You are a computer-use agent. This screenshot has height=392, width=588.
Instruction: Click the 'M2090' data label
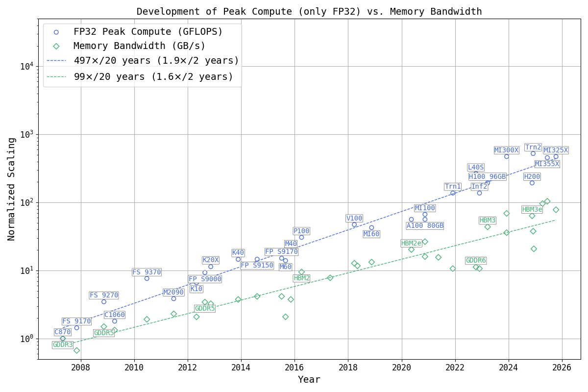click(173, 292)
